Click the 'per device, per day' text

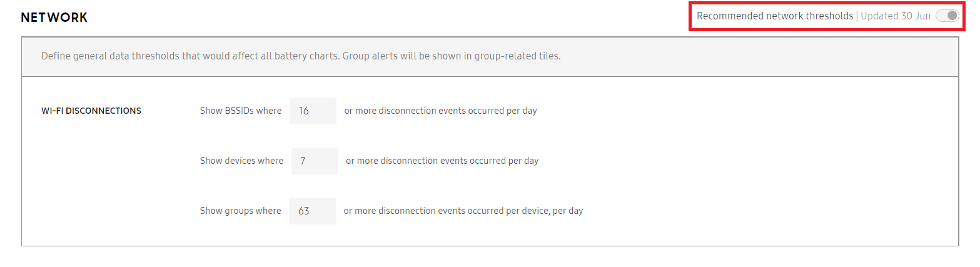542,211
